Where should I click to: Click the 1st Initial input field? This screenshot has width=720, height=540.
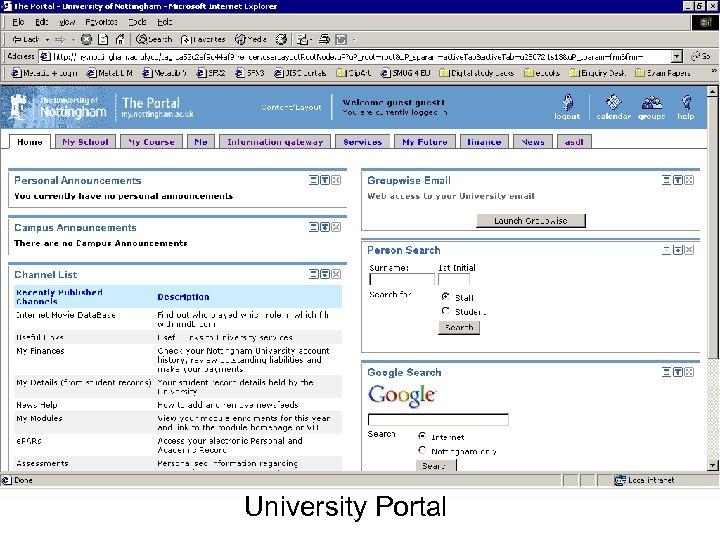(x=454, y=279)
